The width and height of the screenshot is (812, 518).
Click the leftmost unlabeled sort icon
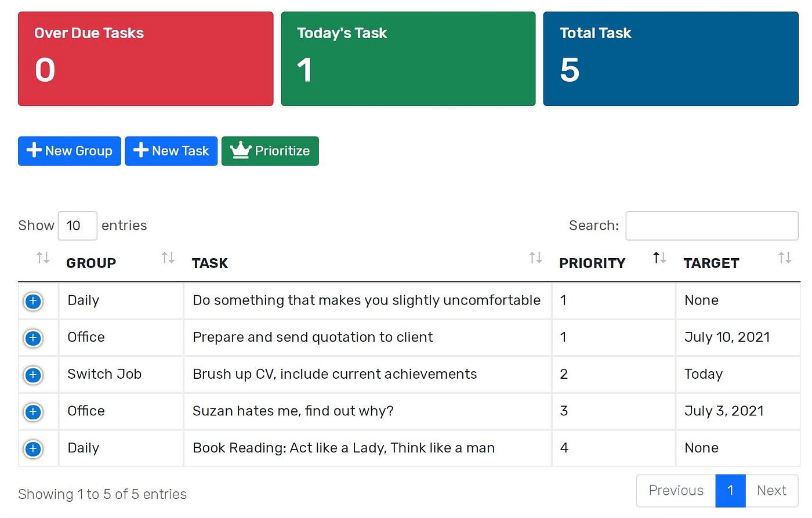coord(43,258)
